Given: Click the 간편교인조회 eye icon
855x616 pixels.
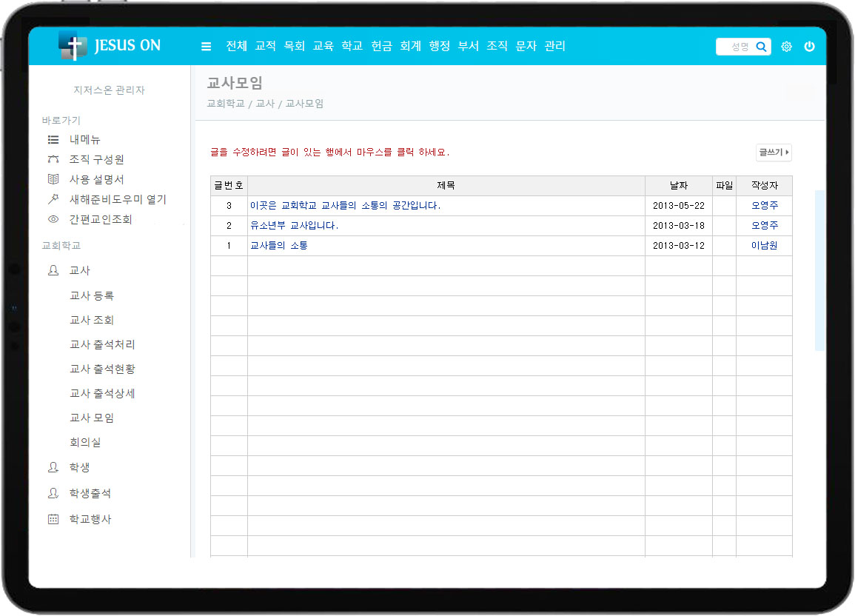Looking at the screenshot, I should click(x=53, y=219).
